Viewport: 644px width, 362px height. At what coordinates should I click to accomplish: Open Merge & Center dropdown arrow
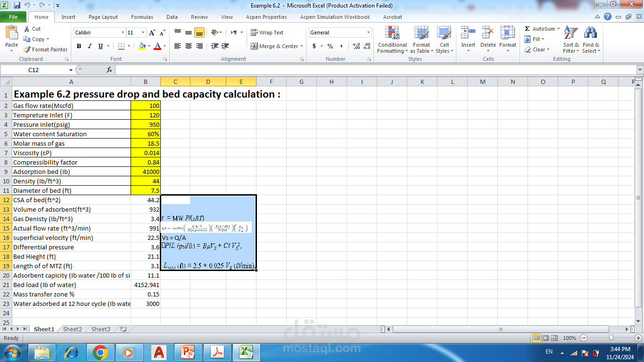click(302, 46)
